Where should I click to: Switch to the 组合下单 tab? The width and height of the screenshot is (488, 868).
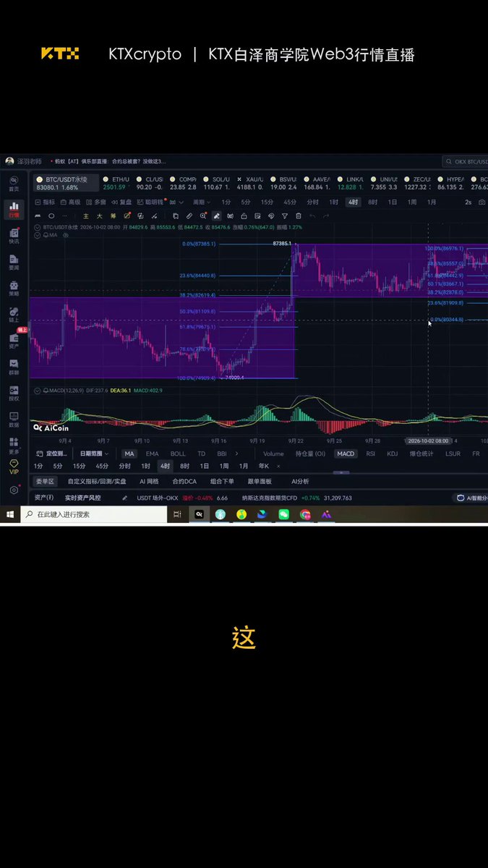tap(222, 481)
